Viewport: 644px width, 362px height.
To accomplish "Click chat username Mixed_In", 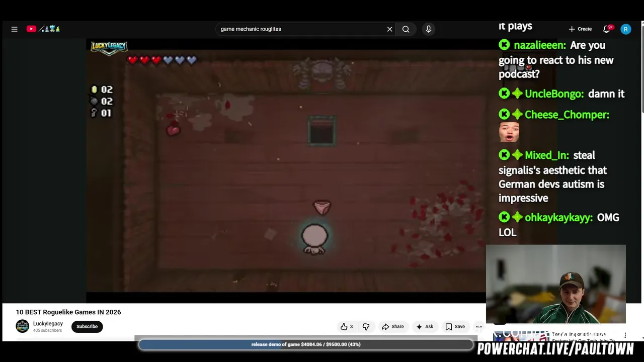I will tap(547, 155).
